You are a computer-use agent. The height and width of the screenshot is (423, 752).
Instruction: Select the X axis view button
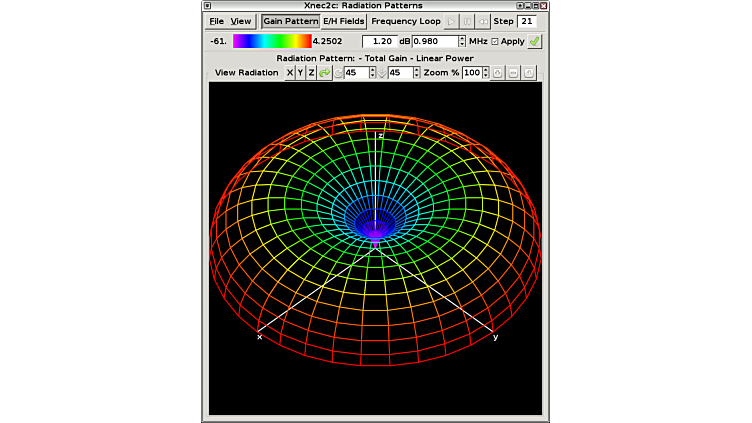point(290,73)
